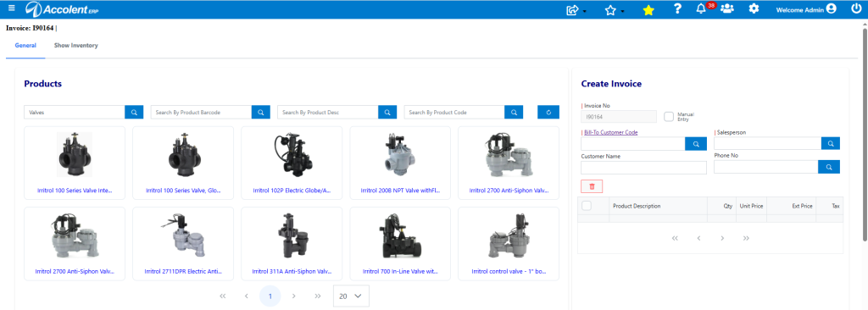Go to next products page
Screen dimensions: 868x310
click(294, 296)
